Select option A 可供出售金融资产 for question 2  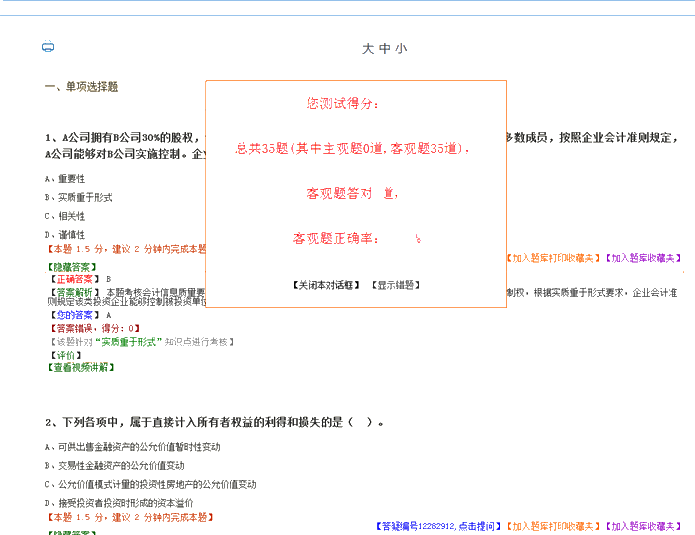pos(132,447)
